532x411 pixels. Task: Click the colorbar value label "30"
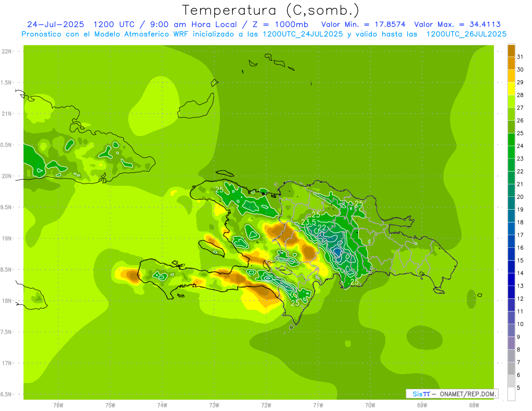click(520, 69)
